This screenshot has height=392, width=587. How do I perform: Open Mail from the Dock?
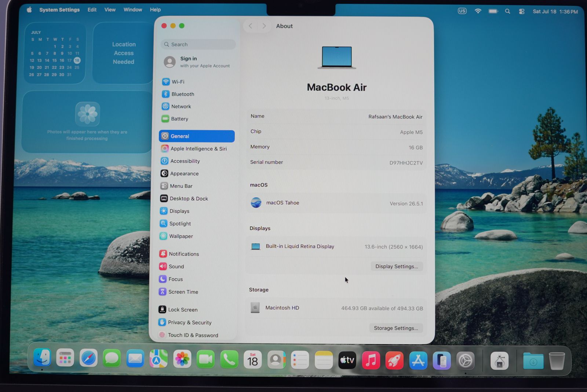[135, 359]
